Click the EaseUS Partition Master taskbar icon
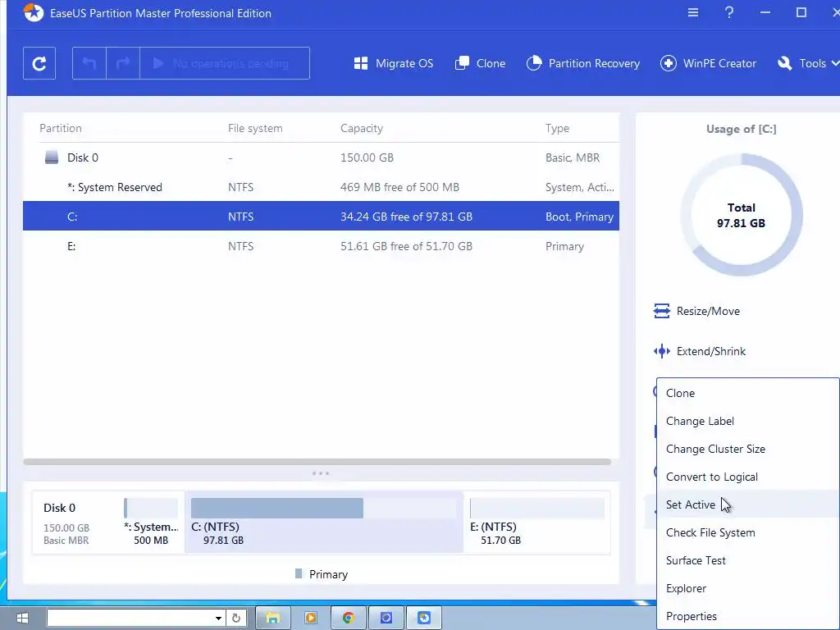Viewport: 840px width, 630px height. 424,618
